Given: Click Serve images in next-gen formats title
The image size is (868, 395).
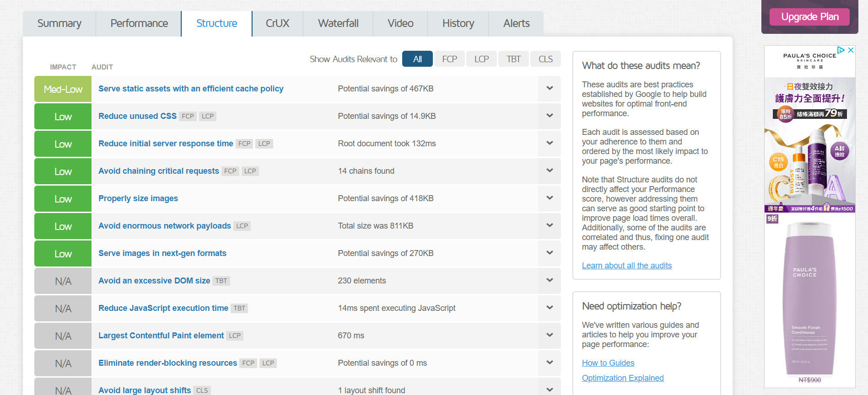Looking at the screenshot, I should click(x=162, y=253).
